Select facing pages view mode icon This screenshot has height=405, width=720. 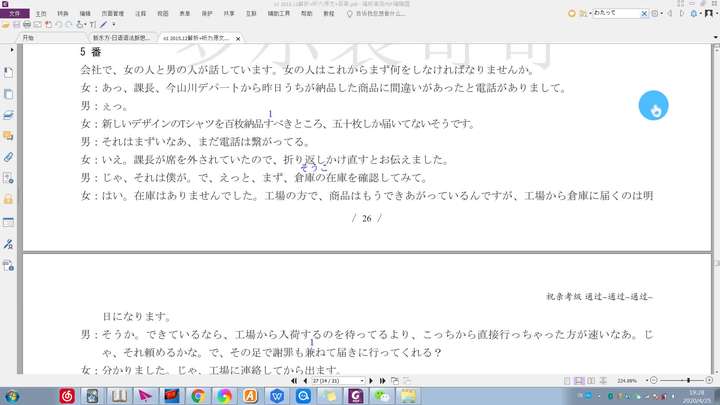click(x=591, y=381)
